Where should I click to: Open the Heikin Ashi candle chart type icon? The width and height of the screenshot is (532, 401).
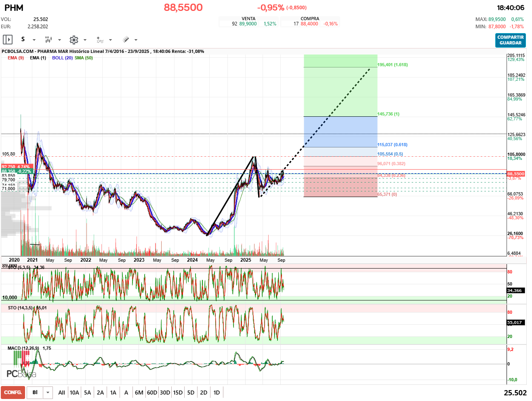click(x=48, y=40)
